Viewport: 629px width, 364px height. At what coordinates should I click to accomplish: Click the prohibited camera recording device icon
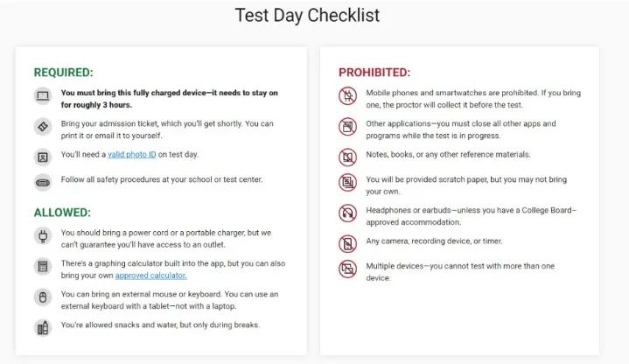coord(348,244)
